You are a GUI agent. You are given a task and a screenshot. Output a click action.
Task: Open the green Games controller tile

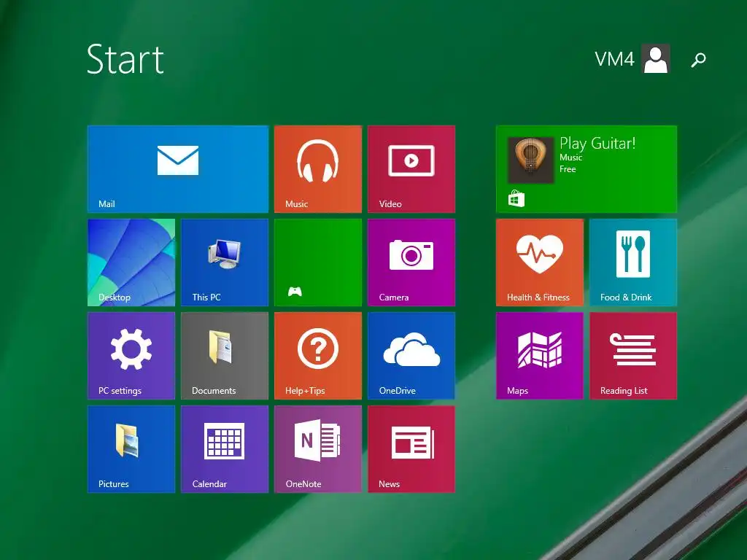point(318,262)
